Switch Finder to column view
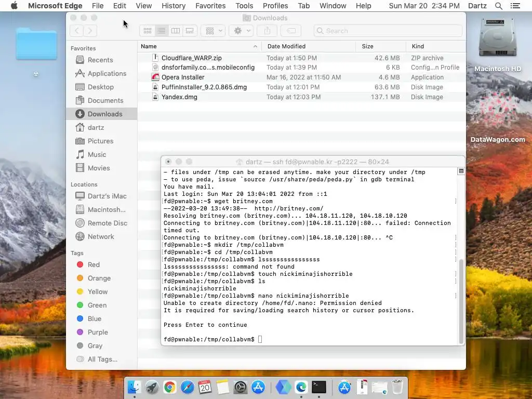The width and height of the screenshot is (532, 399). pyautogui.click(x=176, y=31)
